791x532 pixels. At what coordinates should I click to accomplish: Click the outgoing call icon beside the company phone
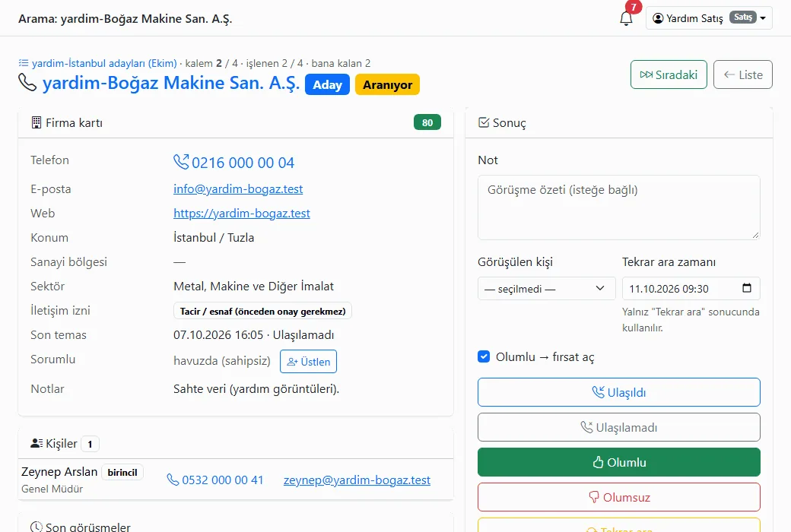tap(181, 162)
